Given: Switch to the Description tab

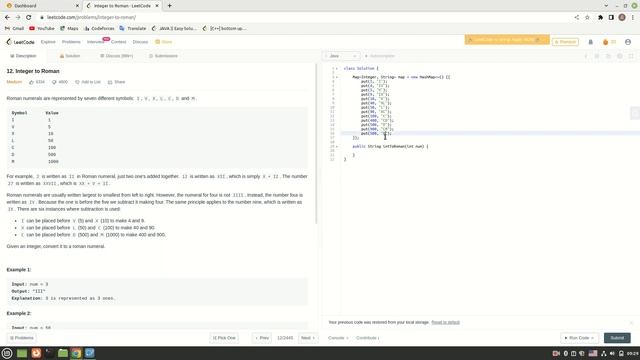Looking at the screenshot, I should pyautogui.click(x=23, y=56).
